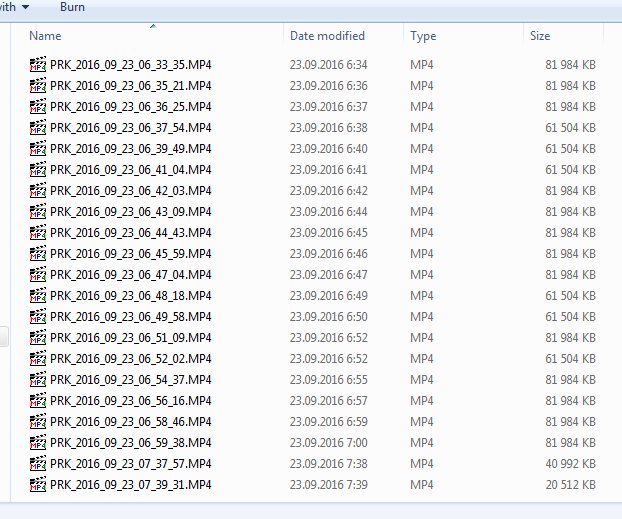Sort files by Date modified column
Image resolution: width=622 pixels, height=519 pixels.
[x=326, y=36]
